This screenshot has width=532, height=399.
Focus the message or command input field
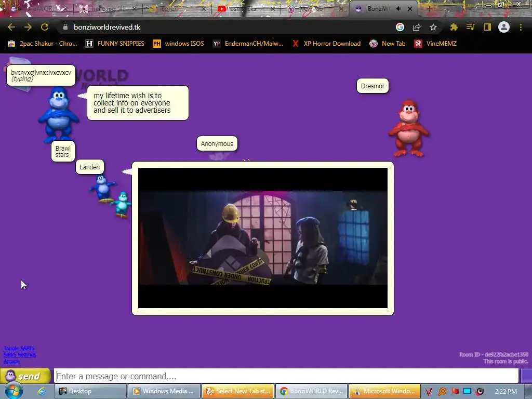(286, 376)
